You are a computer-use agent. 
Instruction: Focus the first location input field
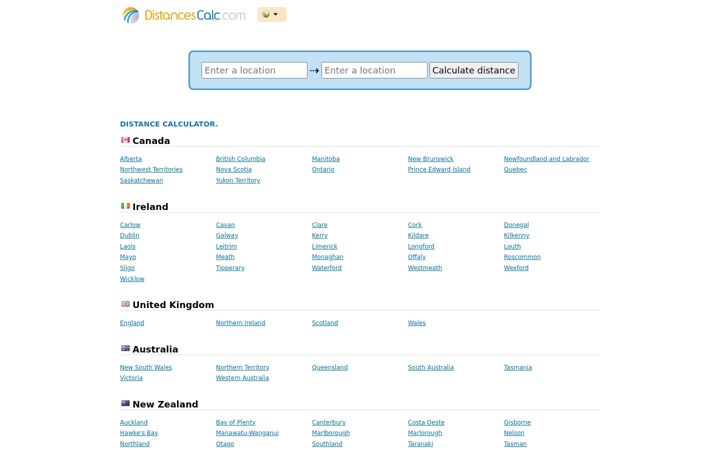pyautogui.click(x=254, y=70)
